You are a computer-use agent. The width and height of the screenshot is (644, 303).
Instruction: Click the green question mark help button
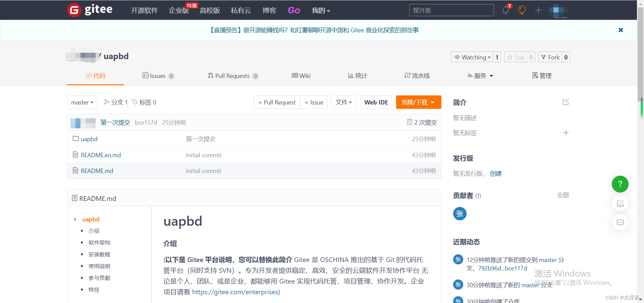click(620, 184)
